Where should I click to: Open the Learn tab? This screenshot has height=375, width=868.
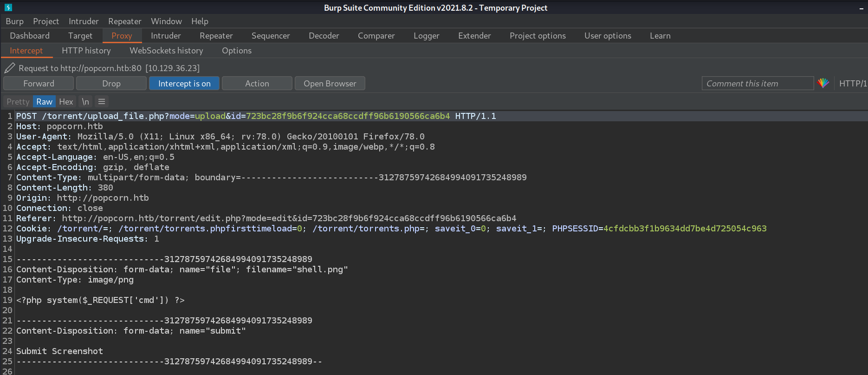pos(660,36)
